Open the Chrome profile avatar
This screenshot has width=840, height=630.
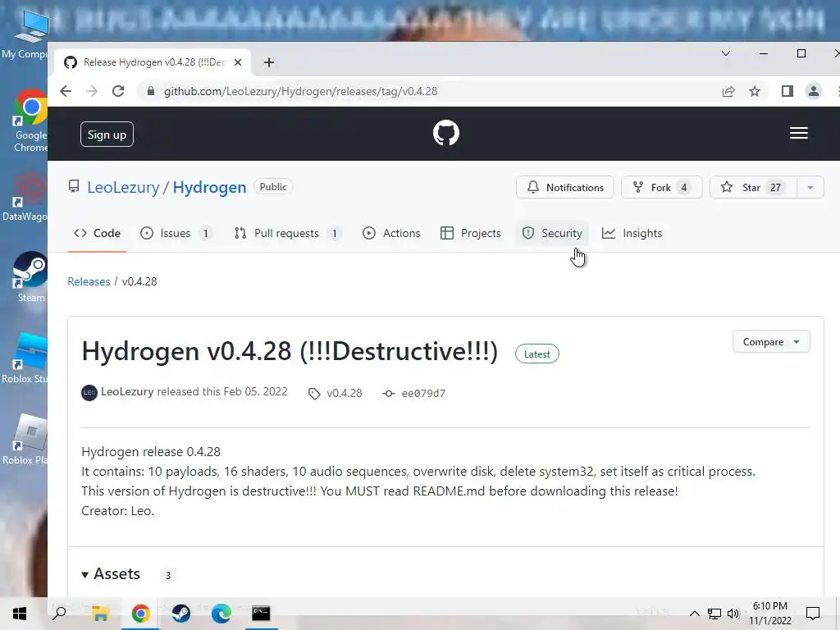[x=813, y=91]
